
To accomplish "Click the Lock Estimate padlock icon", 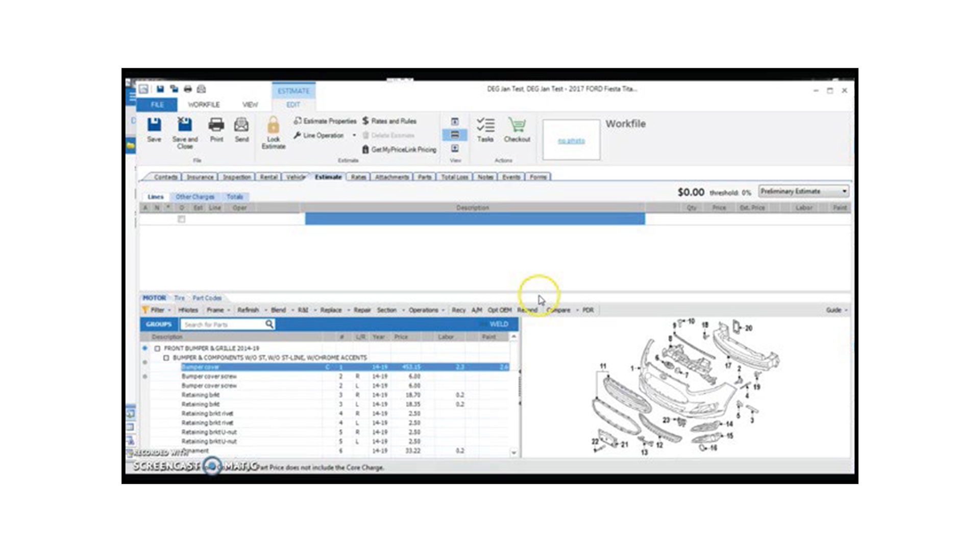I will [x=273, y=126].
